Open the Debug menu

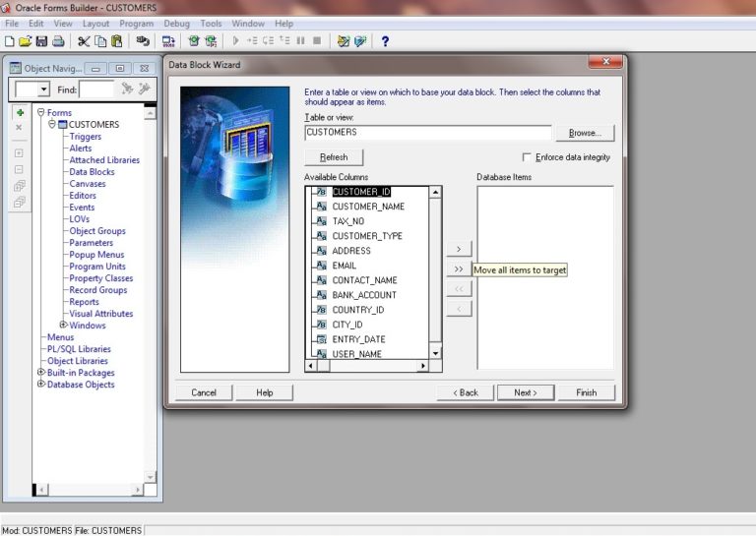pyautogui.click(x=176, y=24)
